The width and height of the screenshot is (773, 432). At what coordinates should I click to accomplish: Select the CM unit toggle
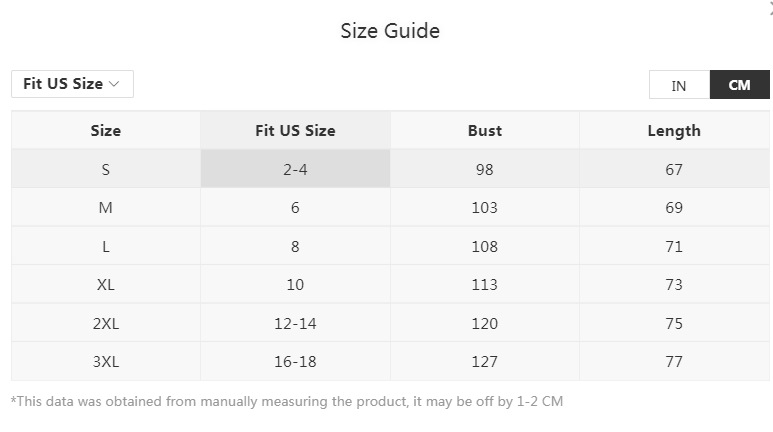pos(739,85)
